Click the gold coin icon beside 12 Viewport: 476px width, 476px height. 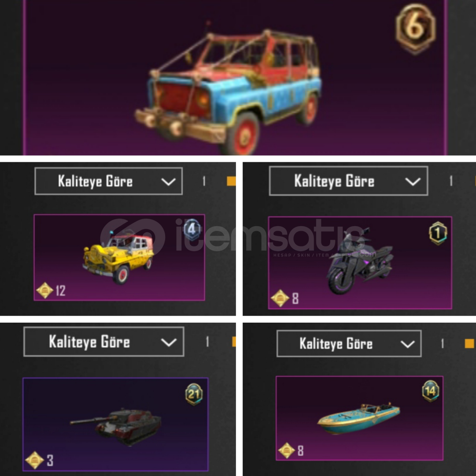pyautogui.click(x=44, y=290)
